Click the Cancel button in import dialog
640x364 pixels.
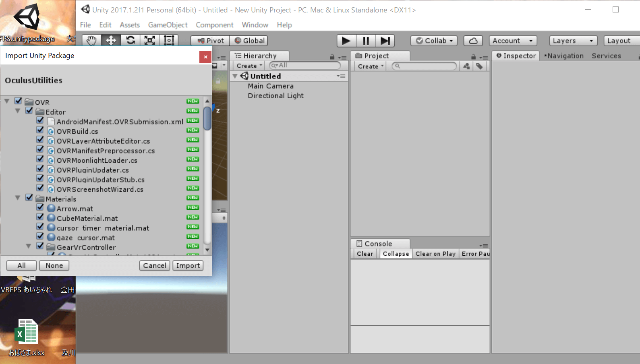click(x=155, y=266)
